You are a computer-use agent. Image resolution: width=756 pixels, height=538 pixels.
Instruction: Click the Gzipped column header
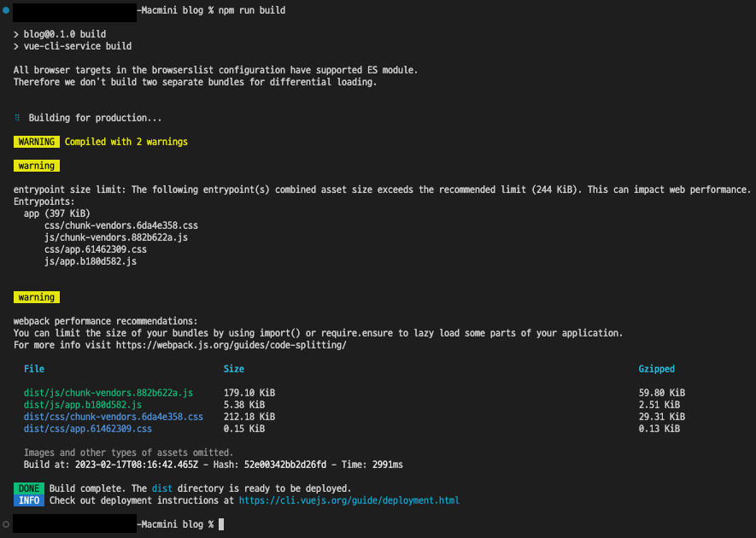click(x=657, y=369)
